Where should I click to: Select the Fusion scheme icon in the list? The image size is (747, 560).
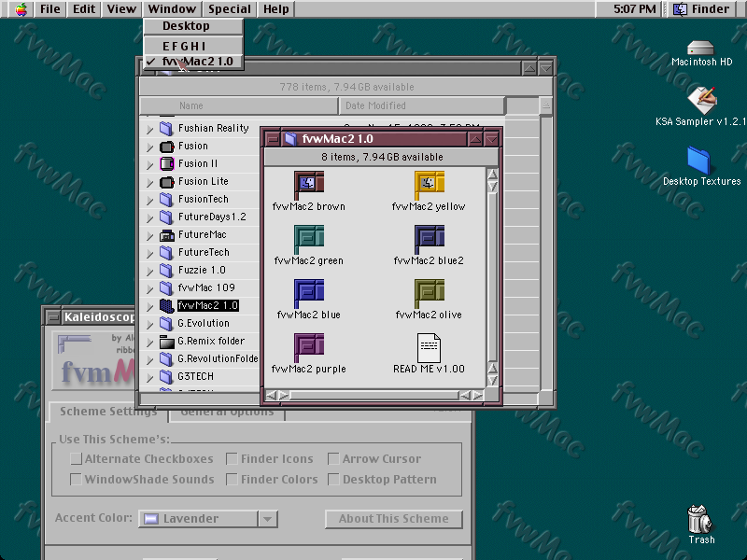(x=166, y=146)
